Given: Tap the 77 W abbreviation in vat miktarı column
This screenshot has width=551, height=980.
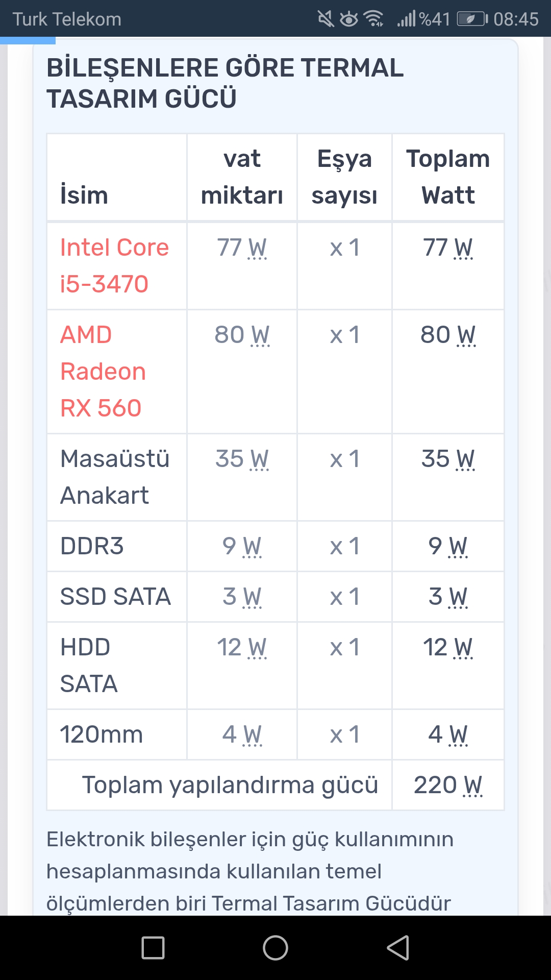Looking at the screenshot, I should pyautogui.click(x=242, y=248).
